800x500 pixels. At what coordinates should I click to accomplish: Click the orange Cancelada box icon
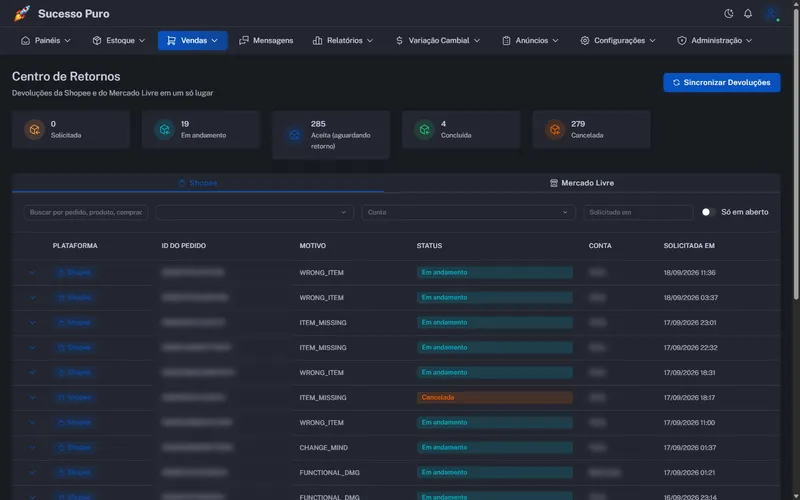pyautogui.click(x=555, y=130)
